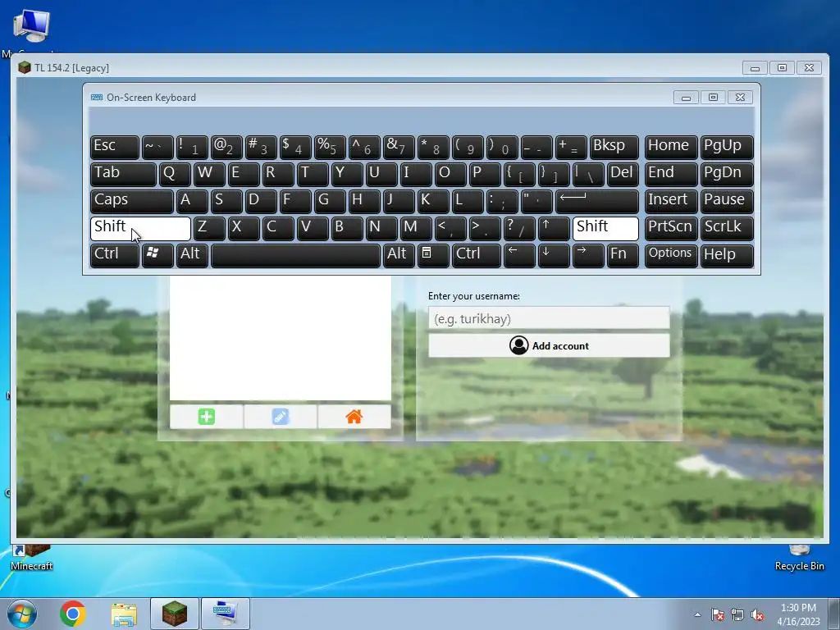Click the Esc key
The height and width of the screenshot is (630, 840).
(x=115, y=148)
